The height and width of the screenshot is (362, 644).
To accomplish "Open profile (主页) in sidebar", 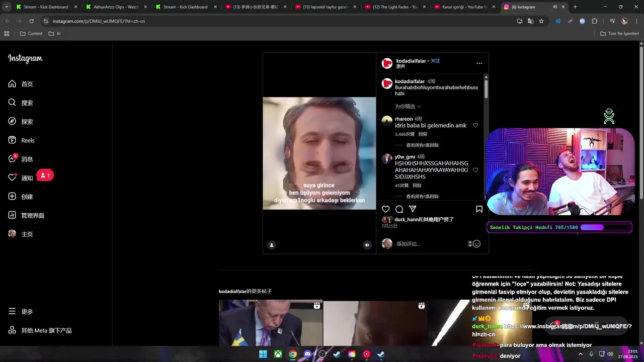I will pos(21,234).
